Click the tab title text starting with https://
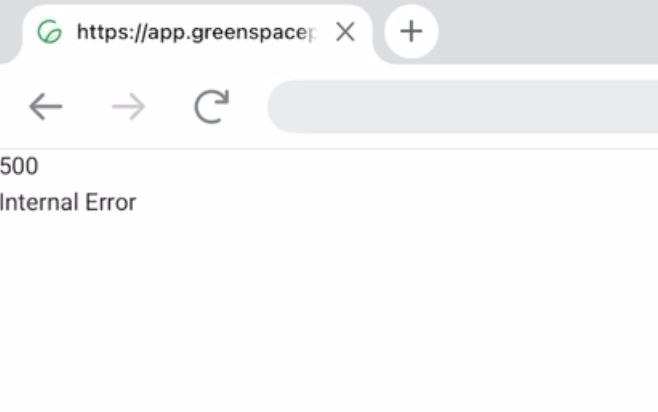The height and width of the screenshot is (412, 658). click(x=195, y=32)
